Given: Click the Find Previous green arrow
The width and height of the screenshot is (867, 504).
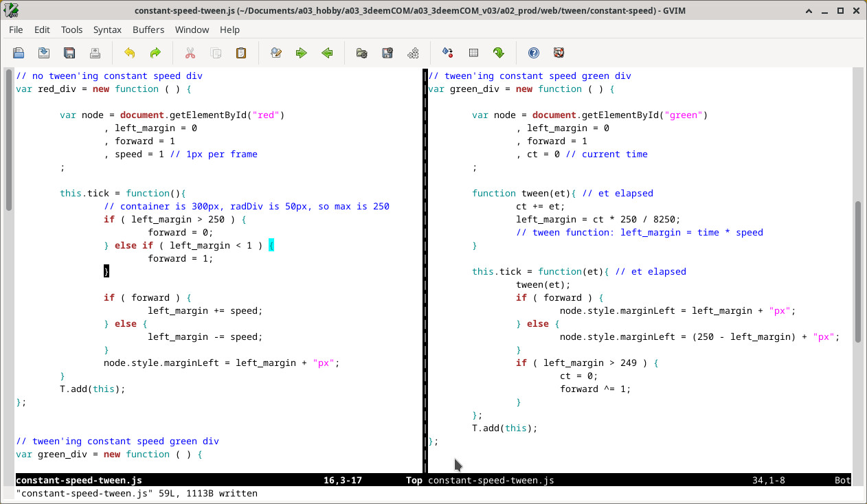Looking at the screenshot, I should click(x=327, y=53).
